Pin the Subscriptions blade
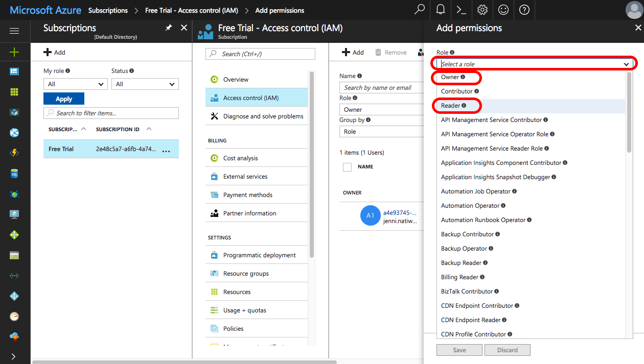 169,28
